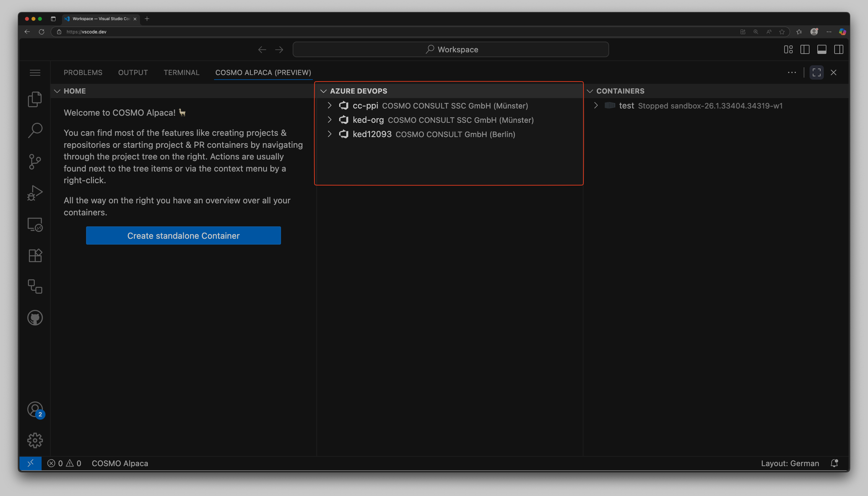Toggle the primary side bar layout

[x=805, y=50]
